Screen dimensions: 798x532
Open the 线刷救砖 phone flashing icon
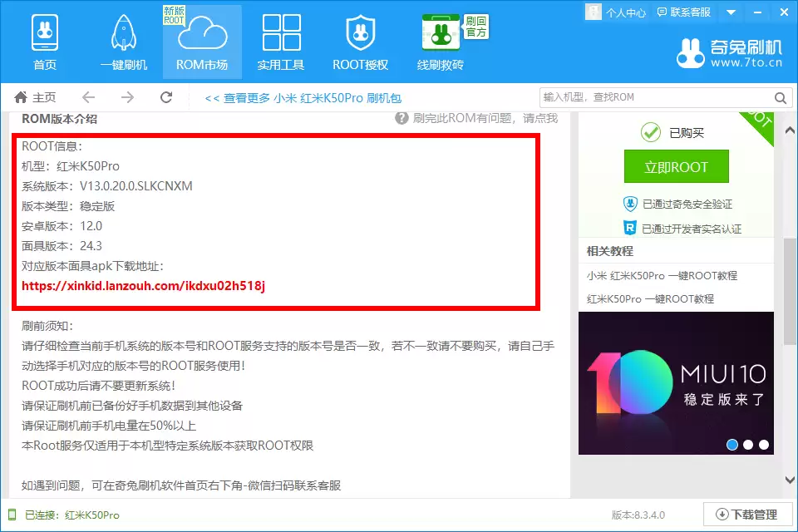[439, 33]
